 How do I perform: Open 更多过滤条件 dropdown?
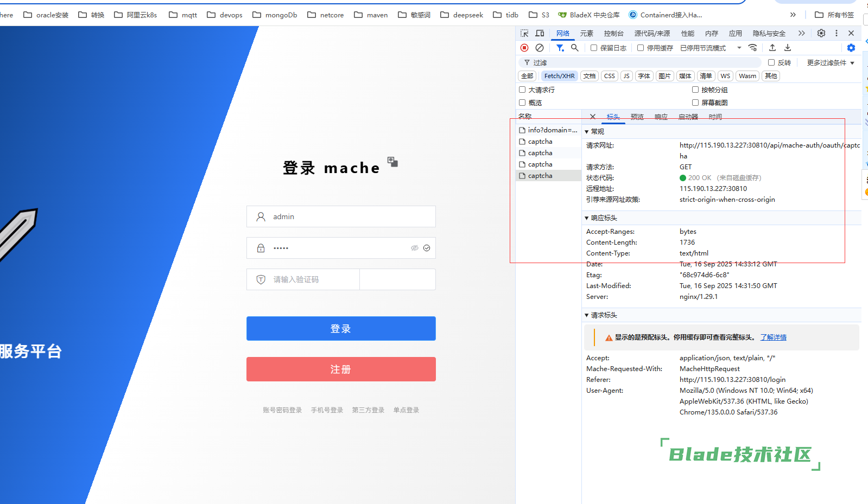pyautogui.click(x=831, y=62)
